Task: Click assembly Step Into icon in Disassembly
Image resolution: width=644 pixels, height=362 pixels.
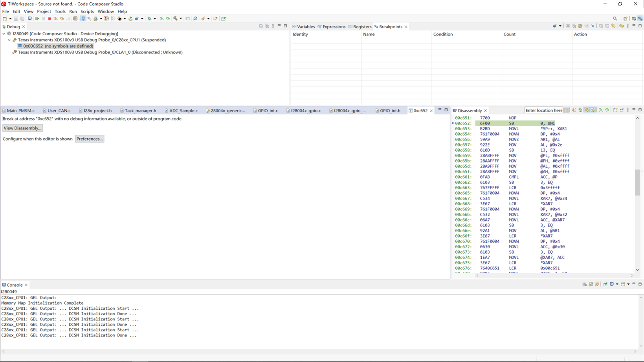Action: pyautogui.click(x=601, y=110)
